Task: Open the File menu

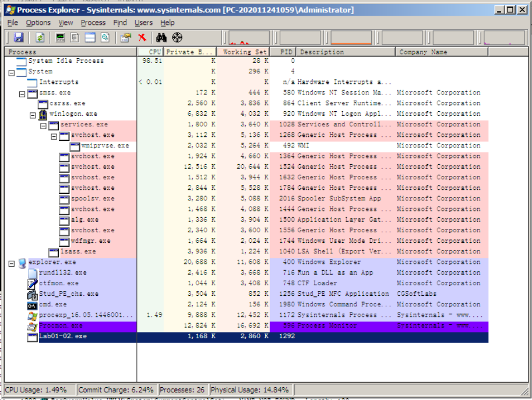Action: (x=13, y=23)
